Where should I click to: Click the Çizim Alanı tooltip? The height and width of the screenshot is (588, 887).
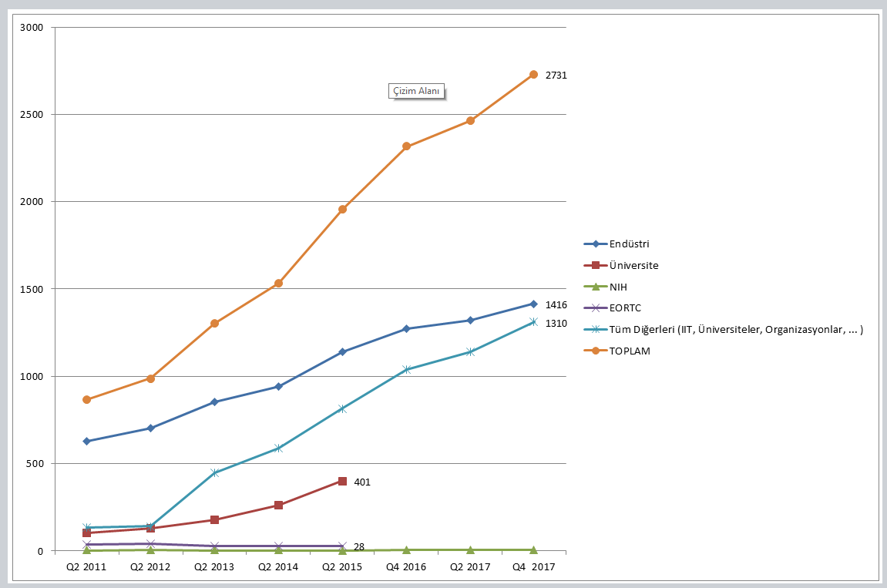[417, 91]
